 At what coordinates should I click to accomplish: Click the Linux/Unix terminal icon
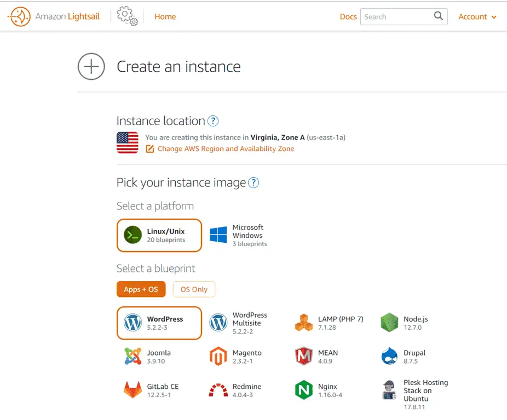(x=133, y=235)
